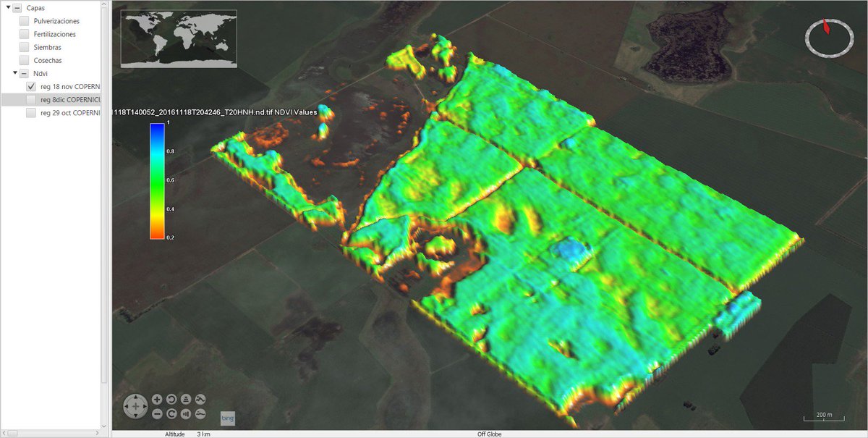Screen dimensions: 868x438
Task: Click the Bing attribution logo
Action: coord(226,418)
